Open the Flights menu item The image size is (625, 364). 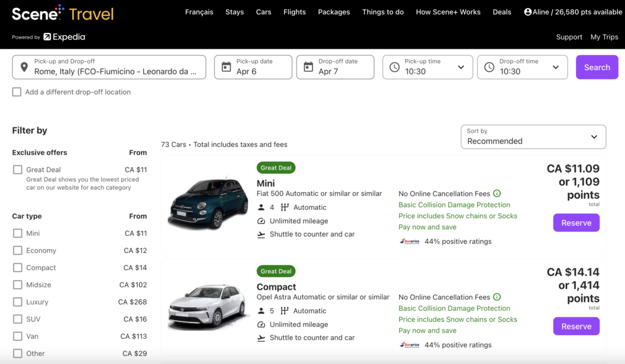[x=294, y=12]
